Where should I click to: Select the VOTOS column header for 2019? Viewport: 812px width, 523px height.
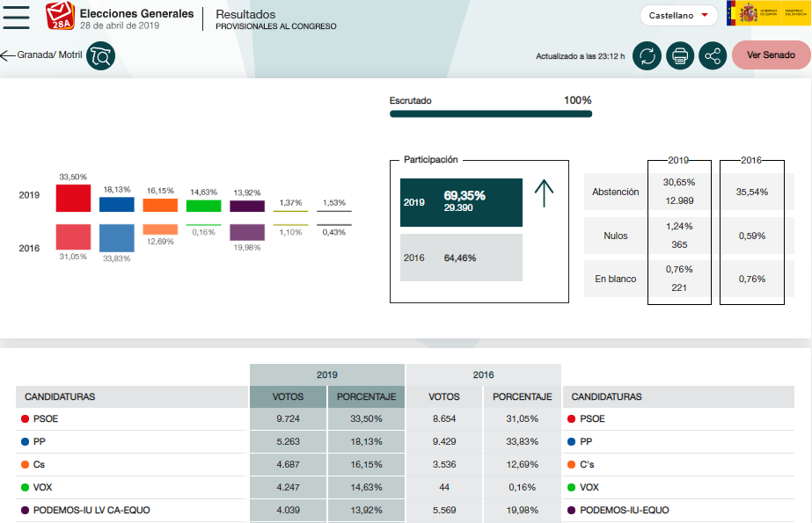[289, 396]
